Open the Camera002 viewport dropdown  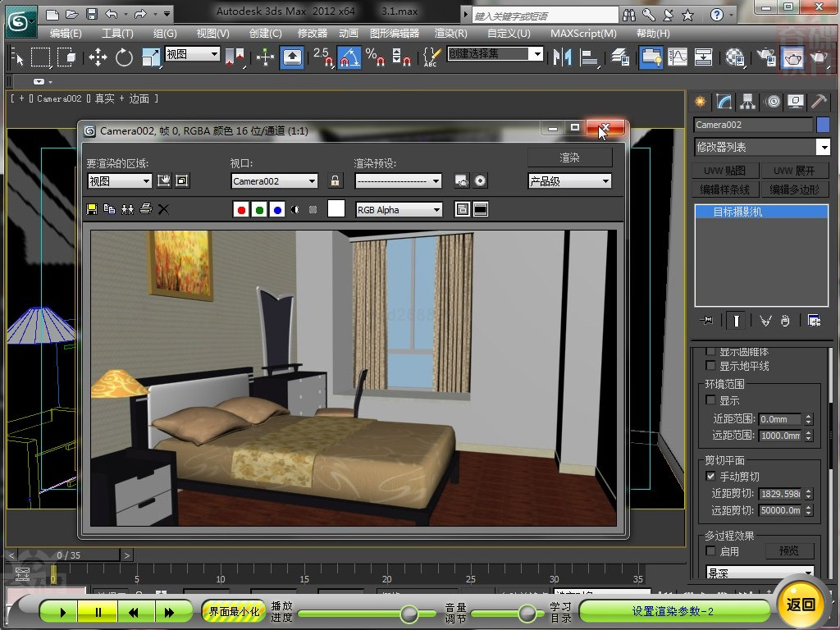274,181
